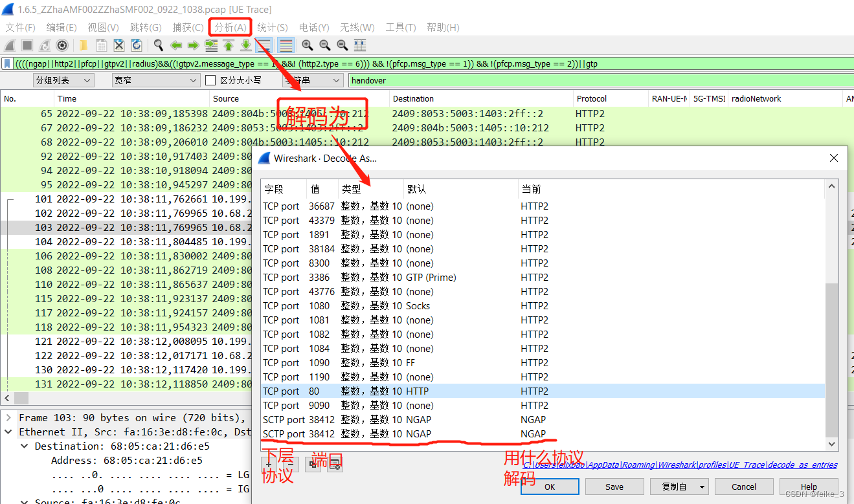Close this capture file
Image resolution: width=854 pixels, height=504 pixels.
click(x=119, y=45)
